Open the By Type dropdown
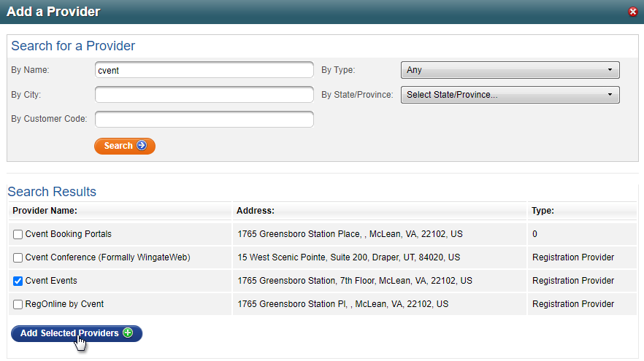The height and width of the screenshot is (361, 644). [510, 70]
